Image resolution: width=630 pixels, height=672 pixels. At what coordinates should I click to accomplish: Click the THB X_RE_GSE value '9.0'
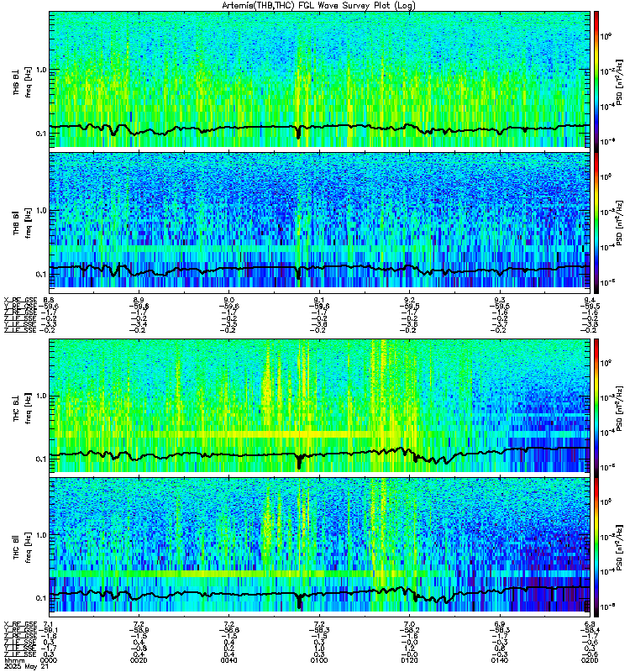pyautogui.click(x=229, y=300)
